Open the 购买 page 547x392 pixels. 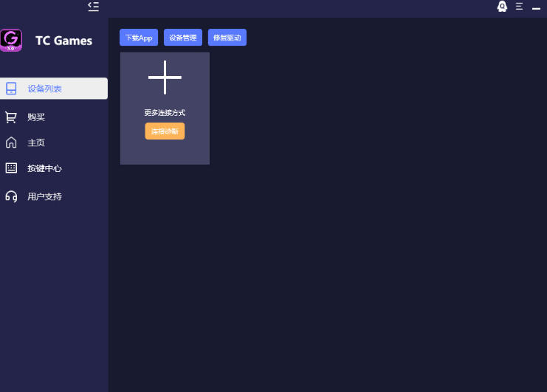(x=36, y=117)
